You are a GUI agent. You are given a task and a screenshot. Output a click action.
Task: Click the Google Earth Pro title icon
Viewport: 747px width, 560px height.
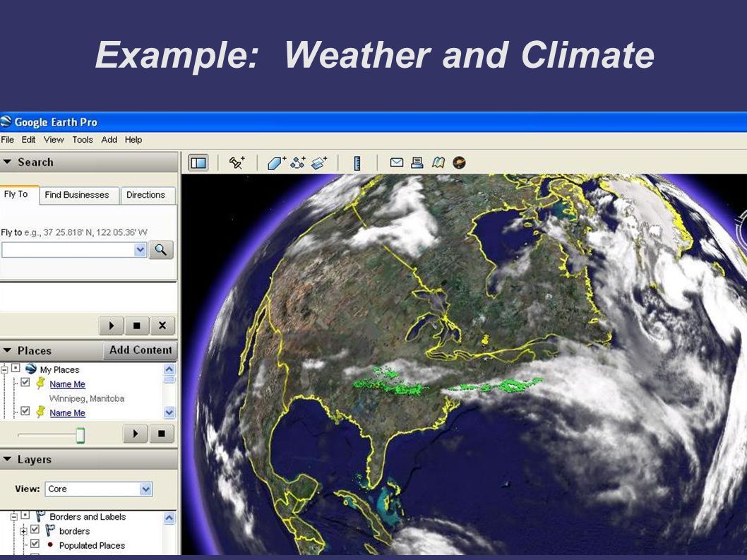pyautogui.click(x=6, y=122)
